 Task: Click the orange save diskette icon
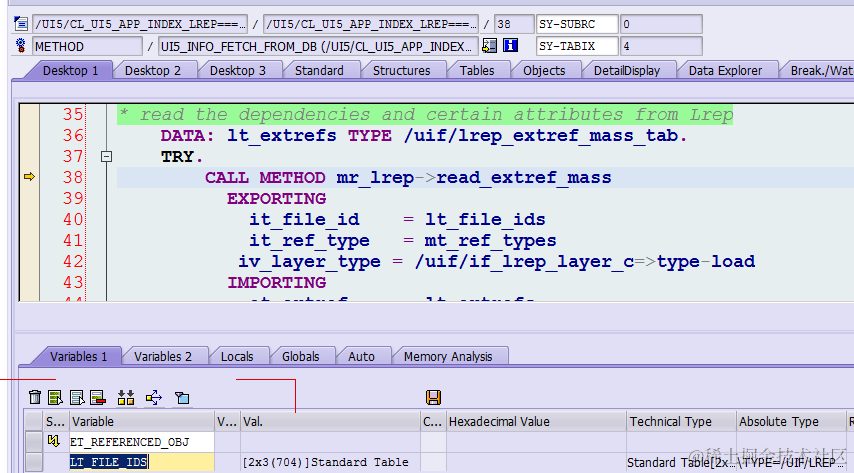click(x=434, y=397)
